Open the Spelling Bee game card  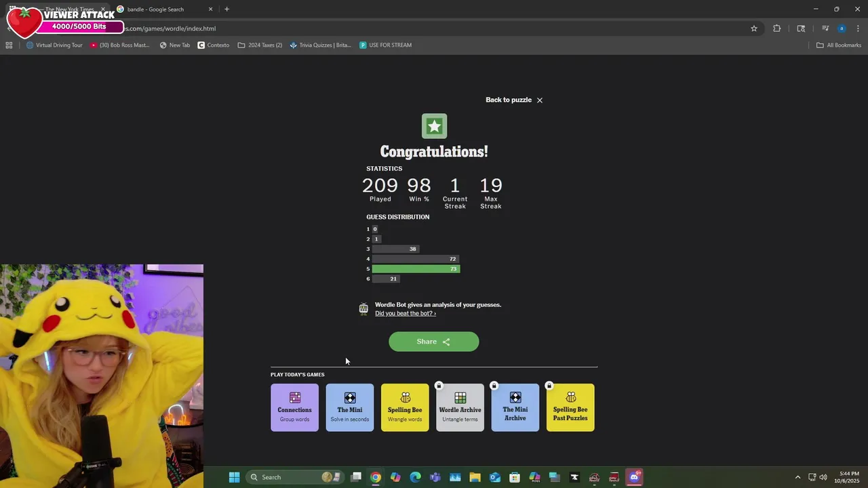[x=405, y=407]
